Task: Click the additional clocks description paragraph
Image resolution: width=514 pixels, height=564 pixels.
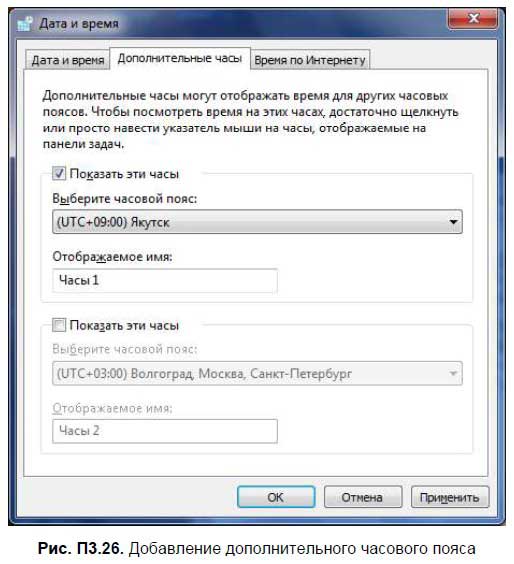Action: [x=250, y=120]
